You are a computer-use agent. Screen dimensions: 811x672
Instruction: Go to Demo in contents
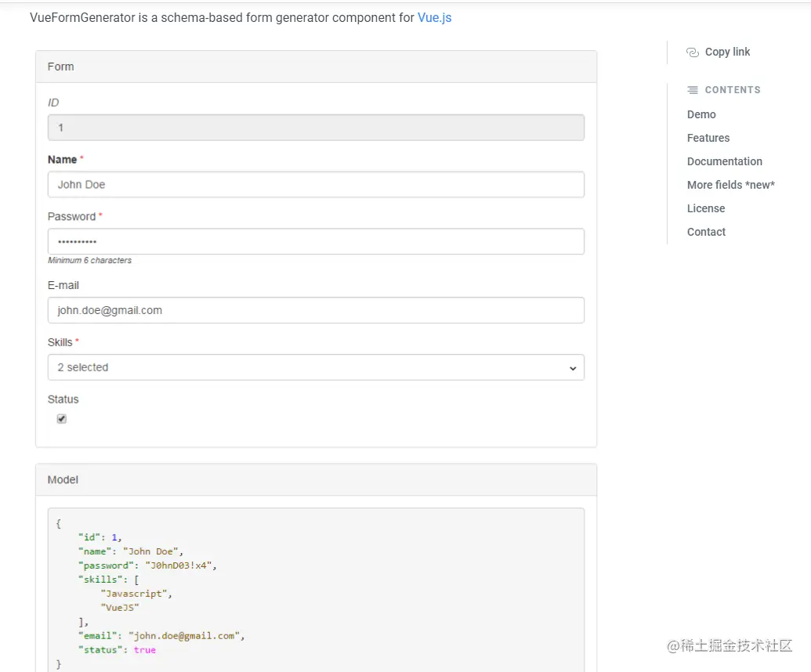pos(701,114)
